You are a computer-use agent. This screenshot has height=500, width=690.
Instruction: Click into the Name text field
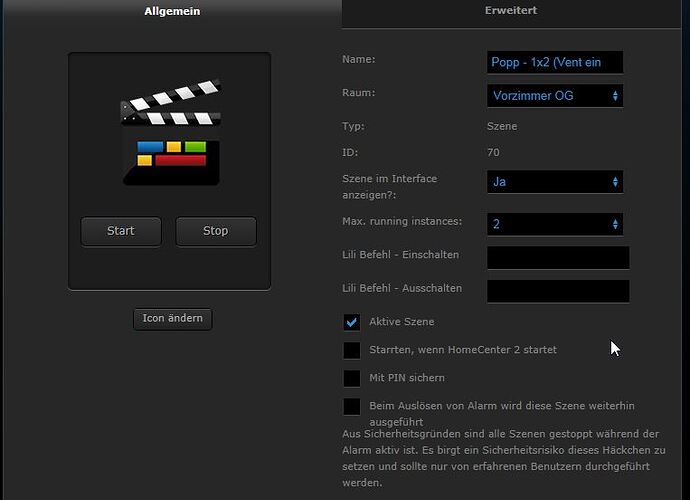pos(555,62)
